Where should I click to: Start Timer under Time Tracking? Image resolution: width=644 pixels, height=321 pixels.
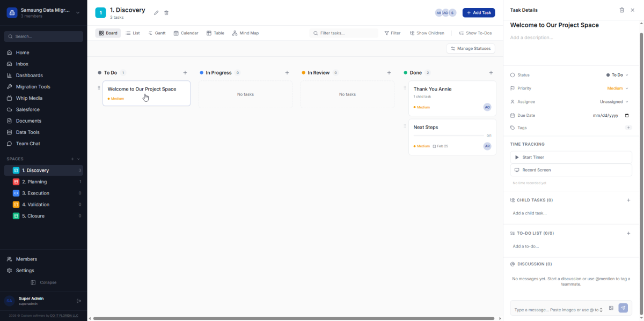(x=571, y=158)
